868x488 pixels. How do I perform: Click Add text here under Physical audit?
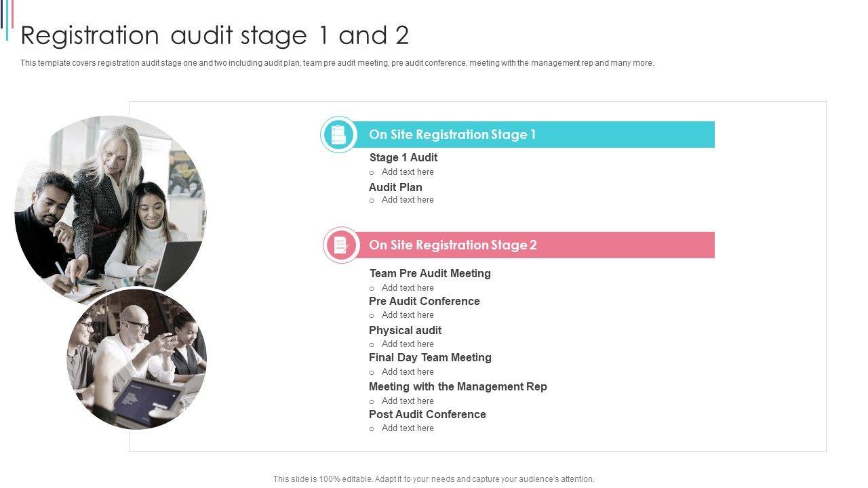pyautogui.click(x=408, y=344)
